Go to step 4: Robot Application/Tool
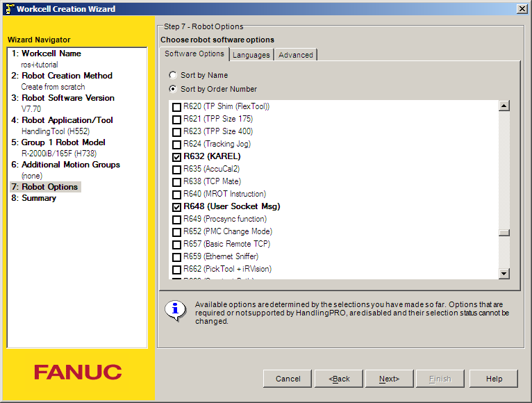The height and width of the screenshot is (403, 532). (62, 120)
